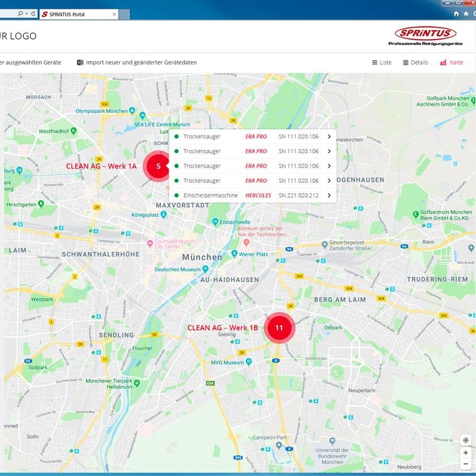Expand the third Trockensauger ERA PRO entry arrow
The height and width of the screenshot is (476, 476).
tap(329, 166)
